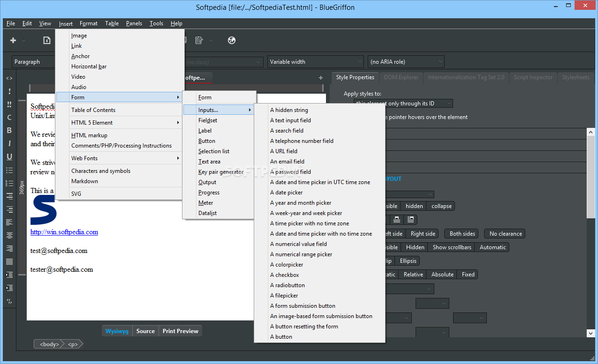598x364 pixels.
Task: Switch to Stylesheets tab
Action: coord(575,77)
